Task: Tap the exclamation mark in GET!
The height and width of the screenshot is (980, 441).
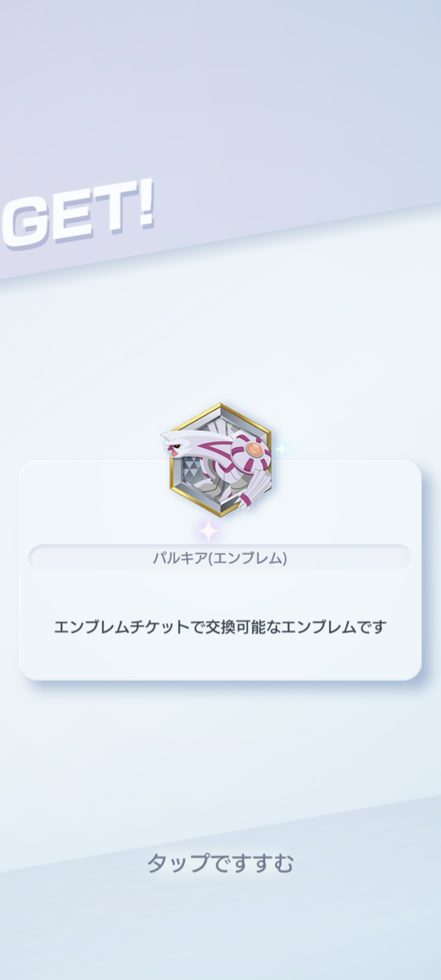Action: click(145, 203)
